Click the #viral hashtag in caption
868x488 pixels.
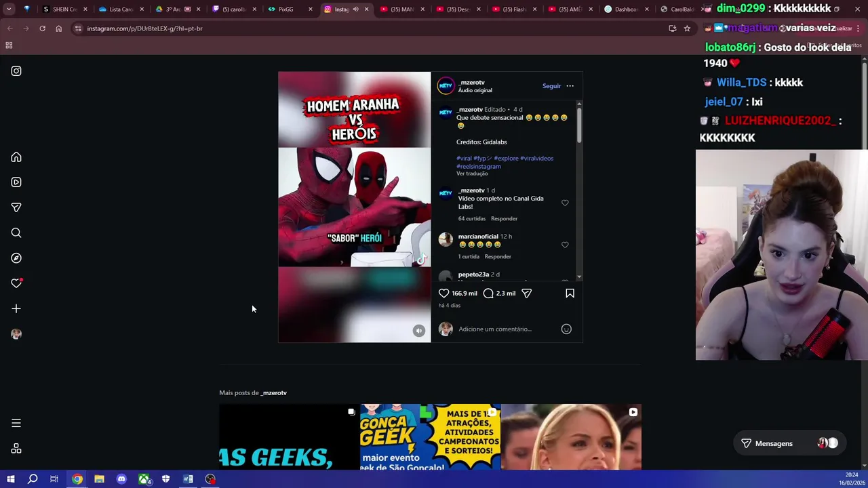click(464, 159)
